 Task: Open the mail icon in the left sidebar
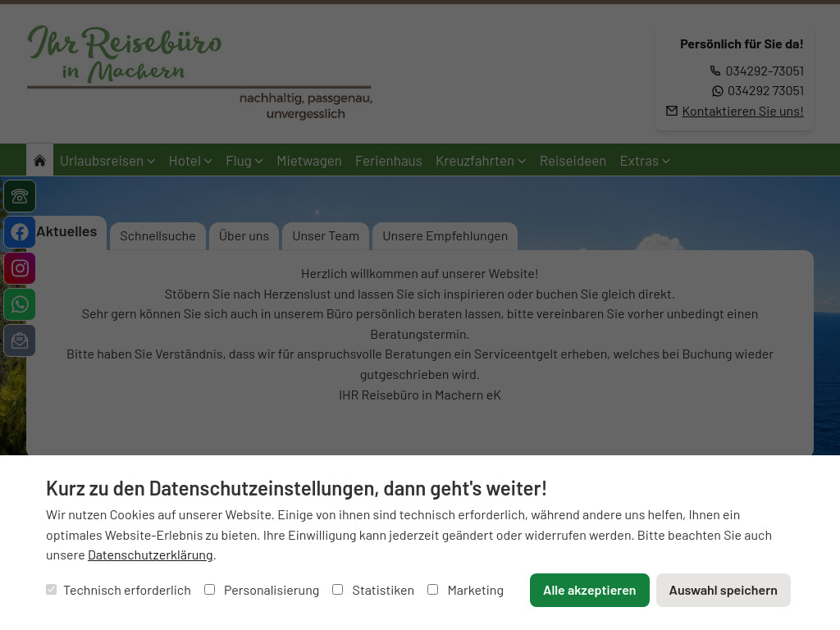click(20, 340)
